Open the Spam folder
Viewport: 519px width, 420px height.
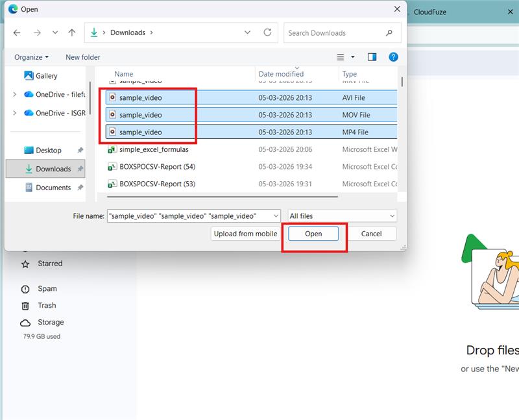coord(46,289)
